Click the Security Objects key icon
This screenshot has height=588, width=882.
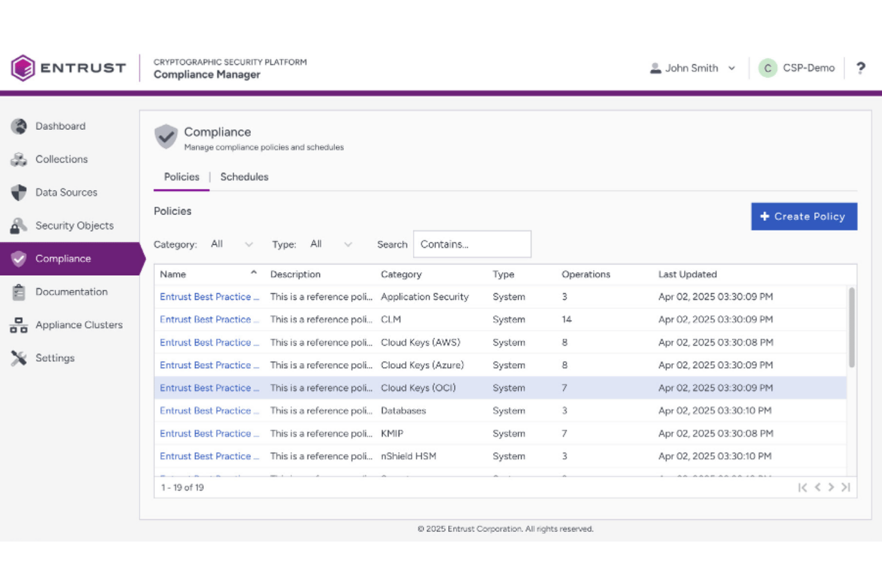pos(19,226)
